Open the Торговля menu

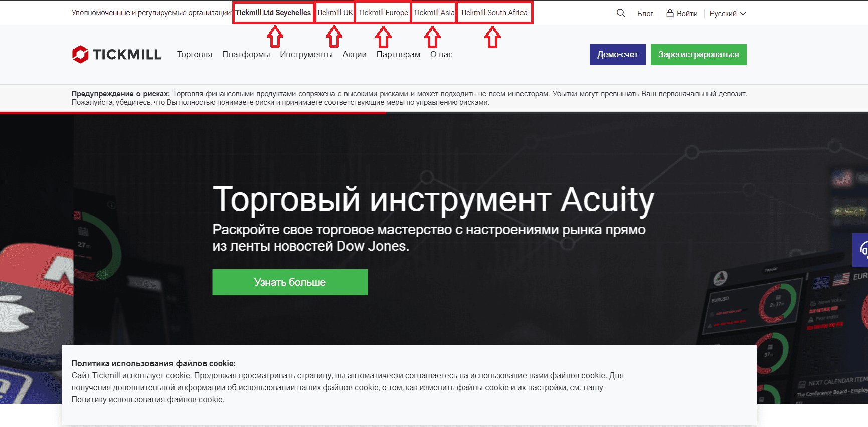tap(195, 54)
